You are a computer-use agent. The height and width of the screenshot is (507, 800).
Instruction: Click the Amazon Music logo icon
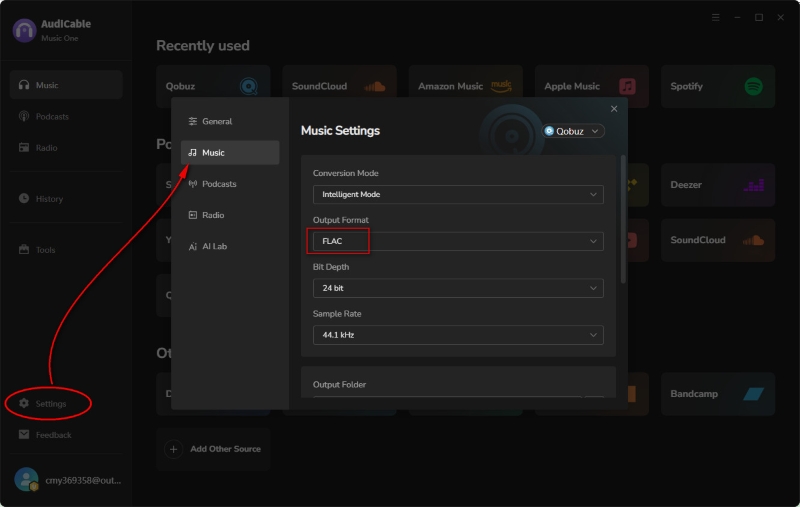[x=501, y=86]
